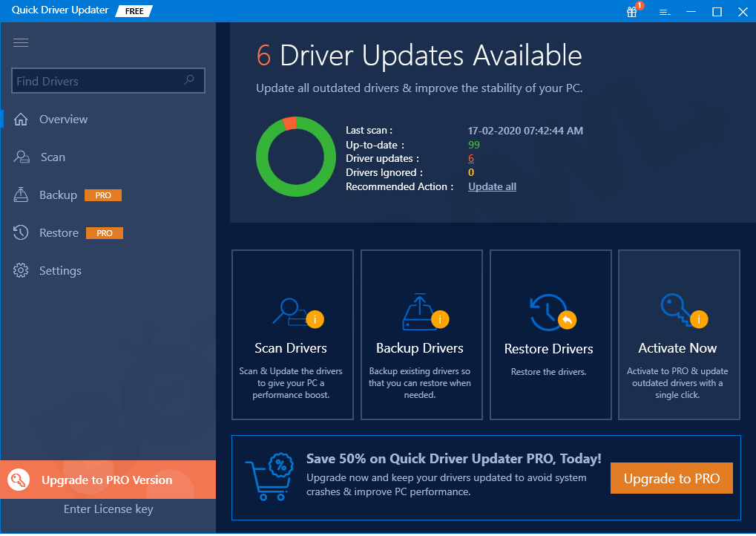Click the Activate Now key icon

677,311
